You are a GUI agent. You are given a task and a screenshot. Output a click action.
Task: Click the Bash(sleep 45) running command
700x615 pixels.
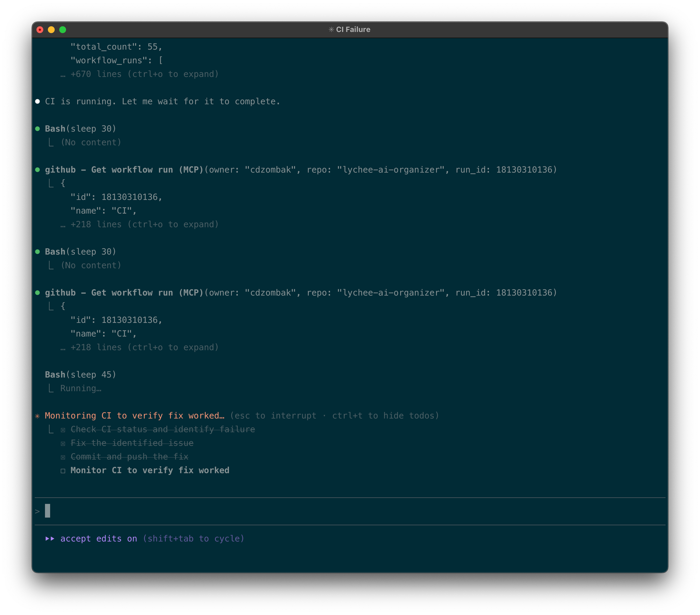click(80, 375)
